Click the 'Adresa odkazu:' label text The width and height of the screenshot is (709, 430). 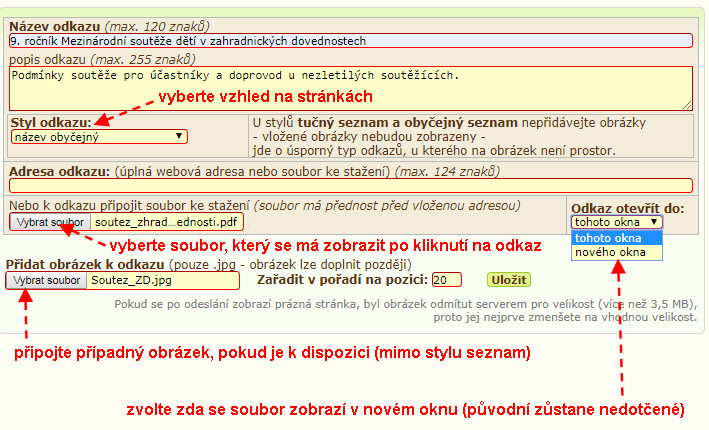point(58,171)
